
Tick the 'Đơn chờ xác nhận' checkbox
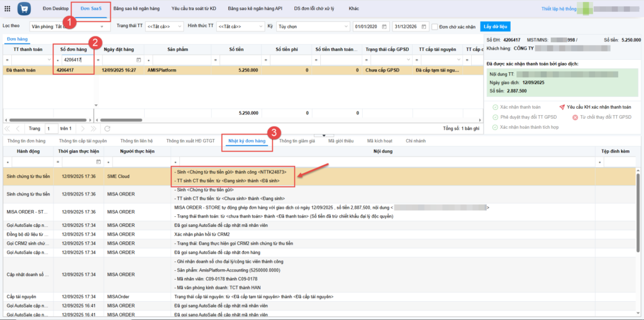click(x=435, y=27)
